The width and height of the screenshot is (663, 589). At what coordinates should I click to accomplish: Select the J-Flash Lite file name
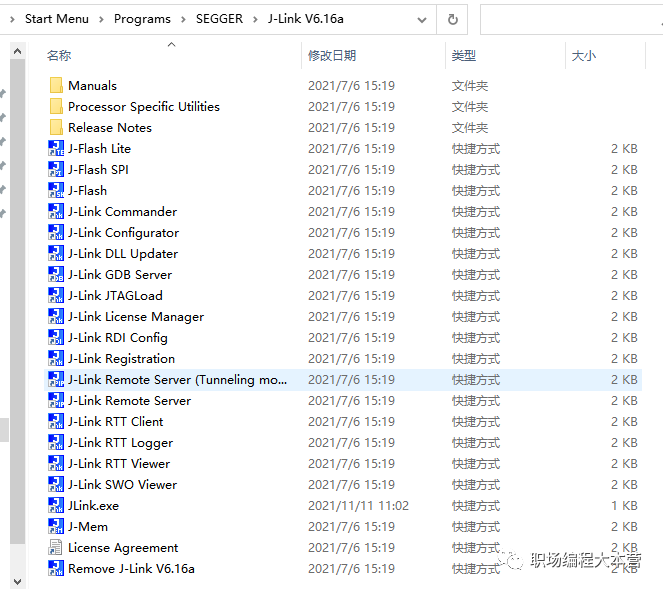99,148
